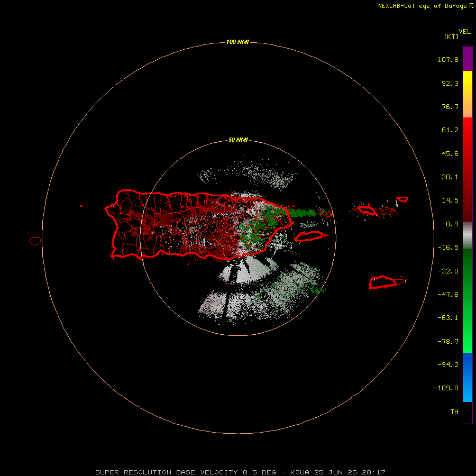Click the -109.8 velocity scale value
The width and height of the screenshot is (476, 476).
[446, 388]
